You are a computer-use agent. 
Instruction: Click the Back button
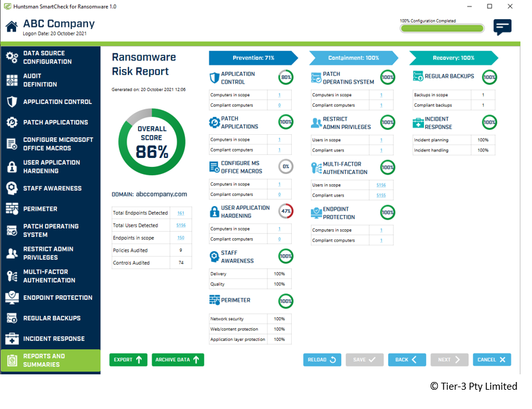(407, 360)
